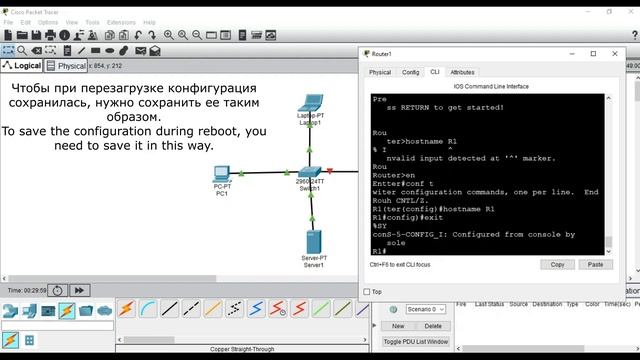Pick the Copper Cross-Over dashed cable
Screen dimensions: 640x360
point(191,309)
